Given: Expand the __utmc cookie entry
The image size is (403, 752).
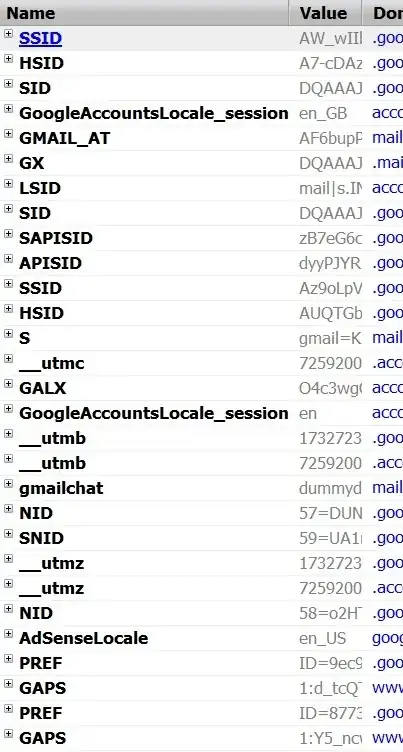Looking at the screenshot, I should 8,358.
